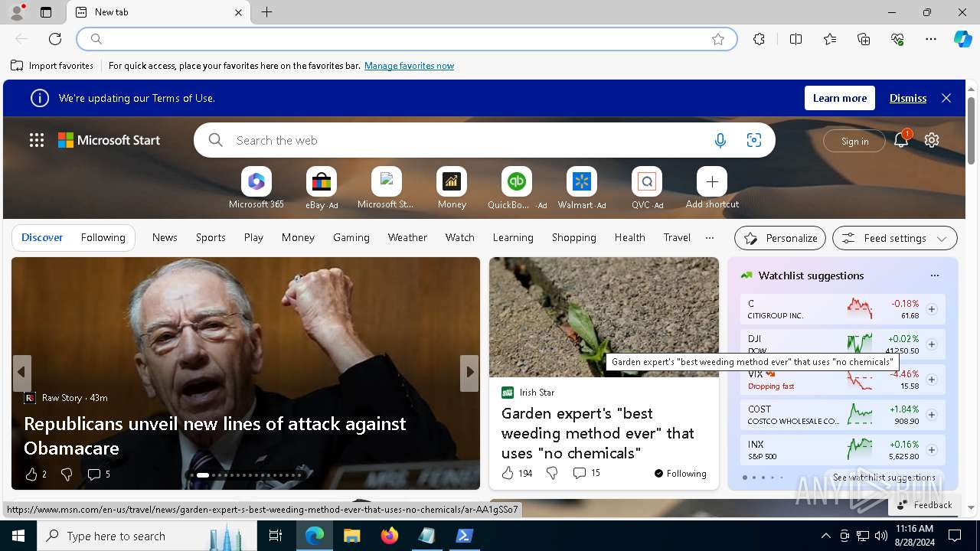Add S&P 500 INX to watchlist
The image size is (980, 551).
coord(932,450)
